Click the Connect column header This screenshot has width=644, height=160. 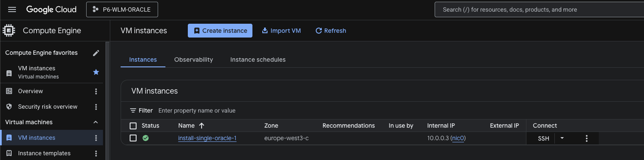click(x=545, y=125)
